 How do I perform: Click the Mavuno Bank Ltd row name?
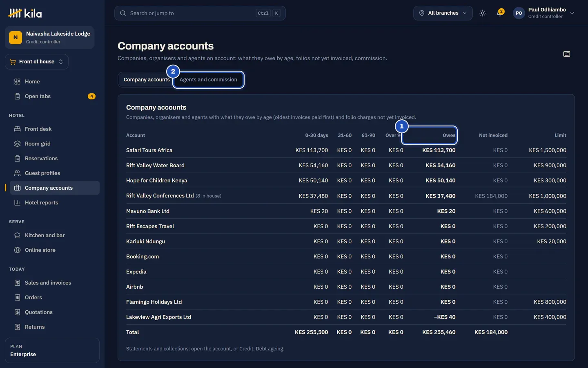pos(148,211)
